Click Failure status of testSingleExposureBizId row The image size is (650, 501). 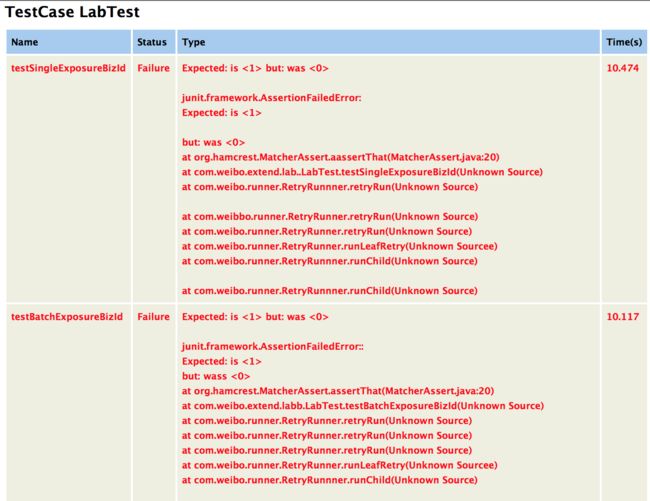[153, 68]
